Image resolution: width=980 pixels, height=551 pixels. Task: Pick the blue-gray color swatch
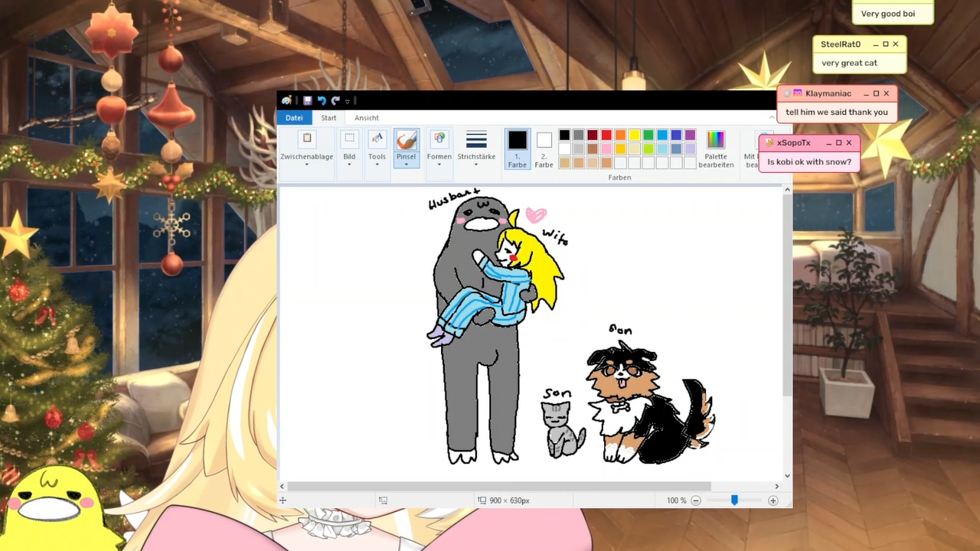click(x=676, y=149)
